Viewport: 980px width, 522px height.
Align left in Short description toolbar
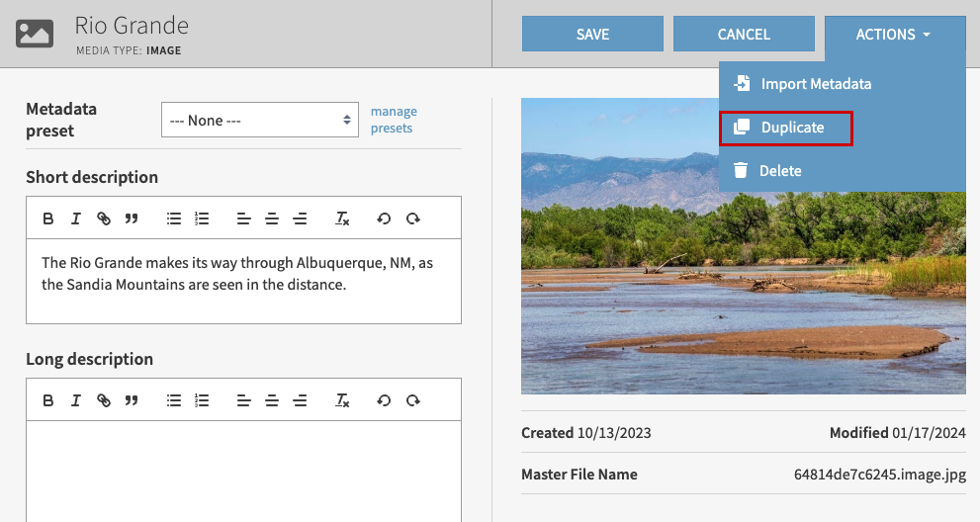point(243,218)
